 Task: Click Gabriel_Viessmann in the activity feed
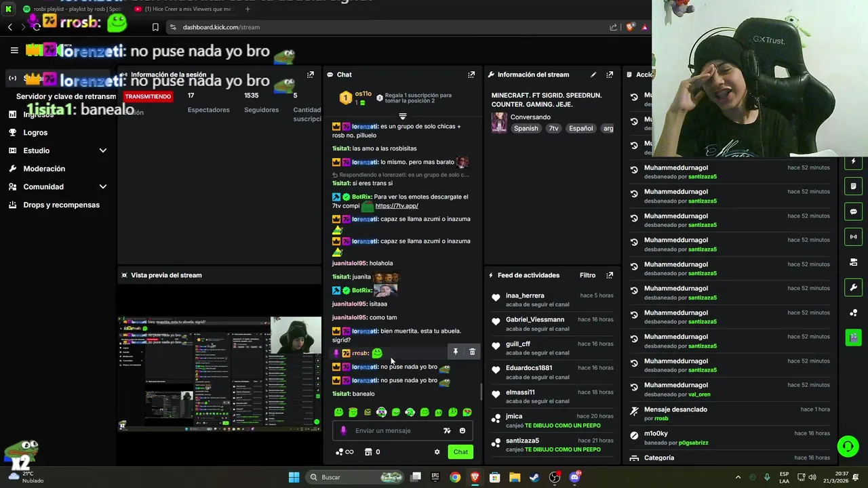535,319
